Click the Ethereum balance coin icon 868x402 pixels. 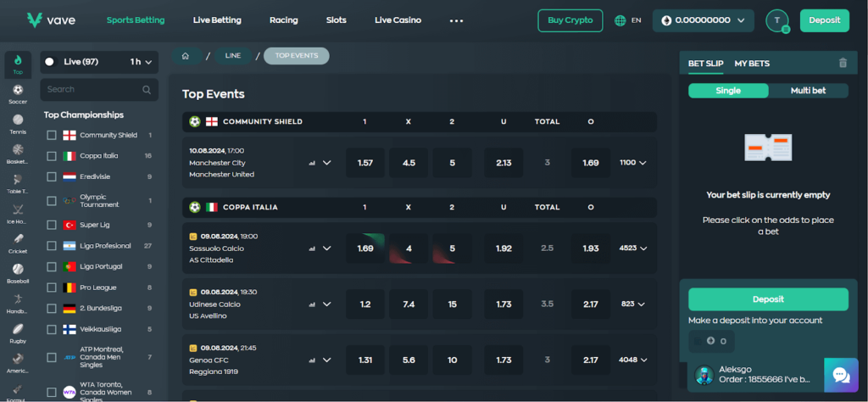click(x=666, y=20)
